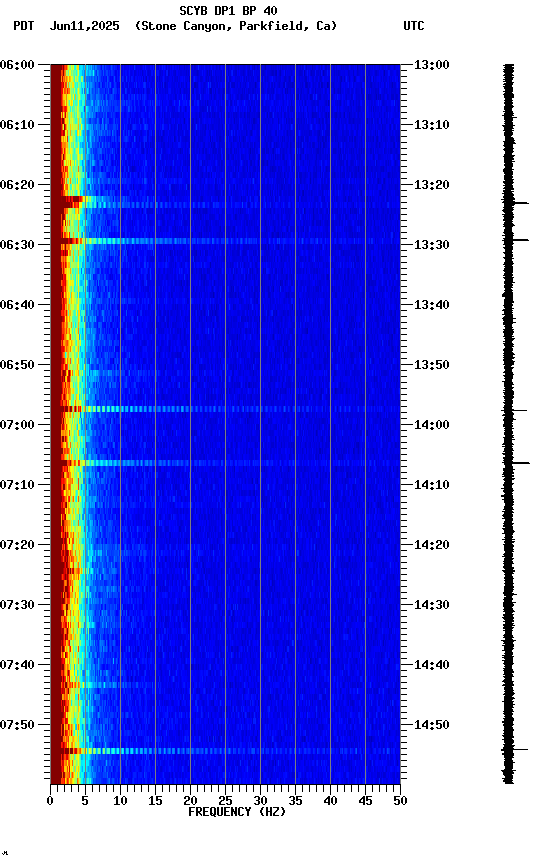Screen dimensions: 552x864
Task: Click the '13:10' UTC time label
Action: click(432, 125)
